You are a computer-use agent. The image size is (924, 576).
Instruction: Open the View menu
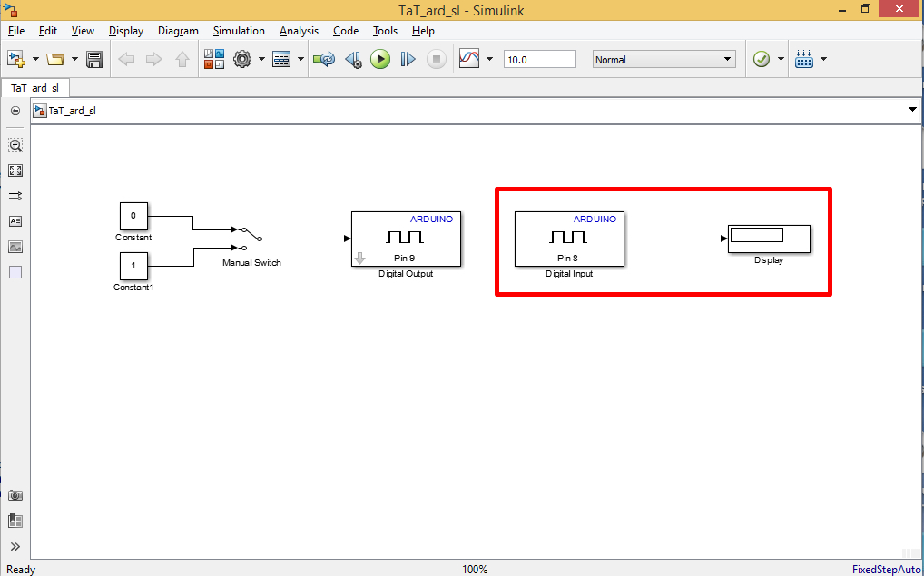point(84,31)
